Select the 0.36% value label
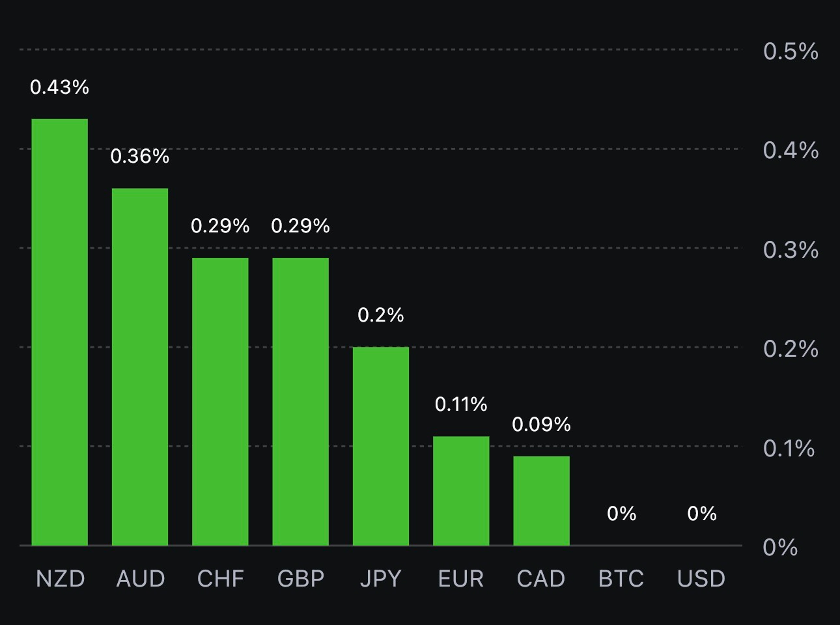 click(140, 156)
